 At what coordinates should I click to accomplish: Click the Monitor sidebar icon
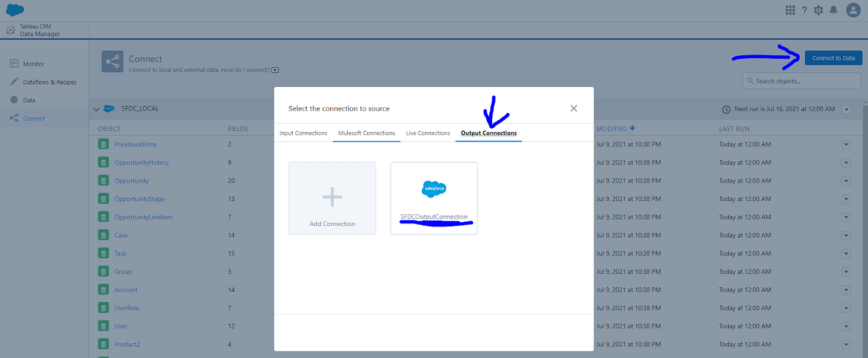(x=14, y=64)
